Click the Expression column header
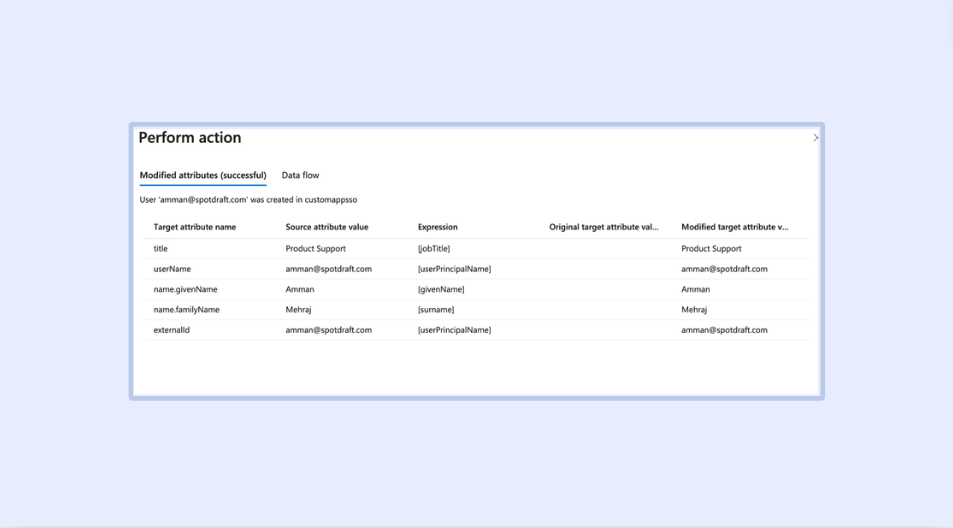 coord(438,227)
